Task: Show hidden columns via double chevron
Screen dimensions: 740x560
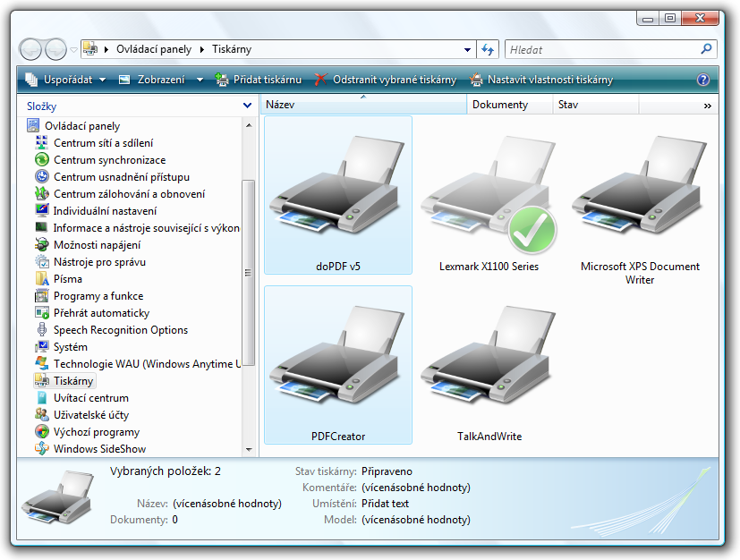Action: point(708,106)
